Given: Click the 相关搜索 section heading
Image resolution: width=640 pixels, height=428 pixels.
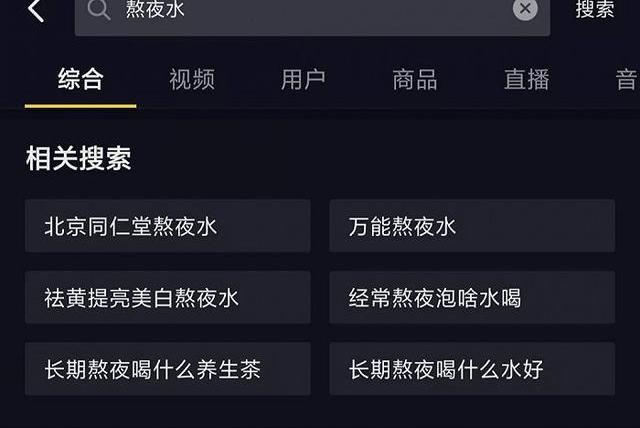Looking at the screenshot, I should pos(78,158).
